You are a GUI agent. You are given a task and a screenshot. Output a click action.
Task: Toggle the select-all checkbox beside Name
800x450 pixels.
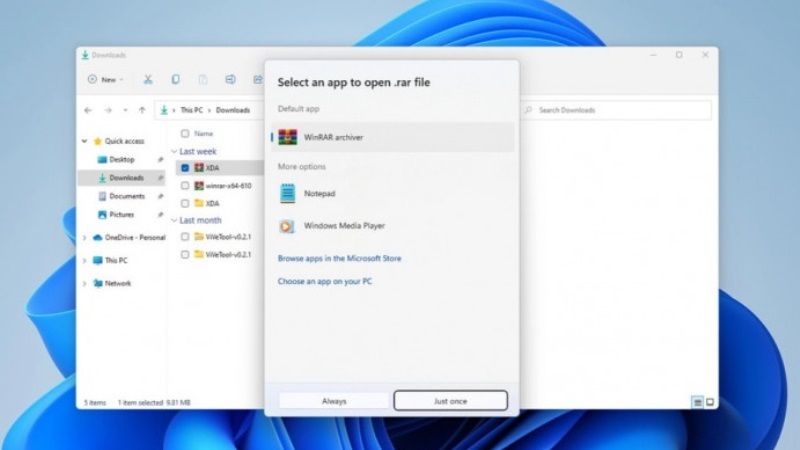(185, 134)
